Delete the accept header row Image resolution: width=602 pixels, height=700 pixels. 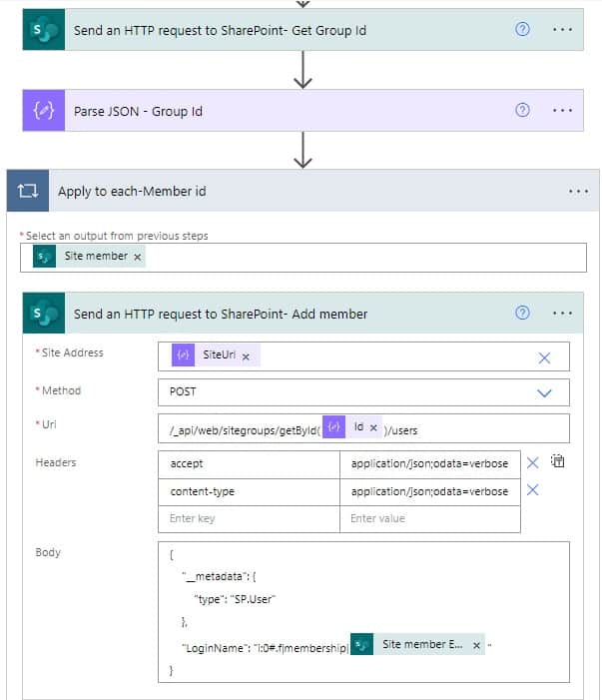[532, 462]
